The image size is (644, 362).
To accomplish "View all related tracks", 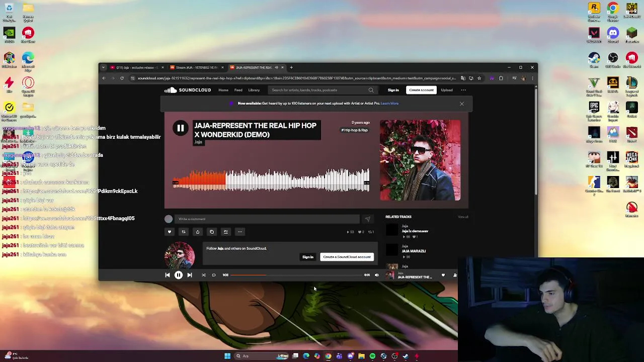I will click(463, 217).
